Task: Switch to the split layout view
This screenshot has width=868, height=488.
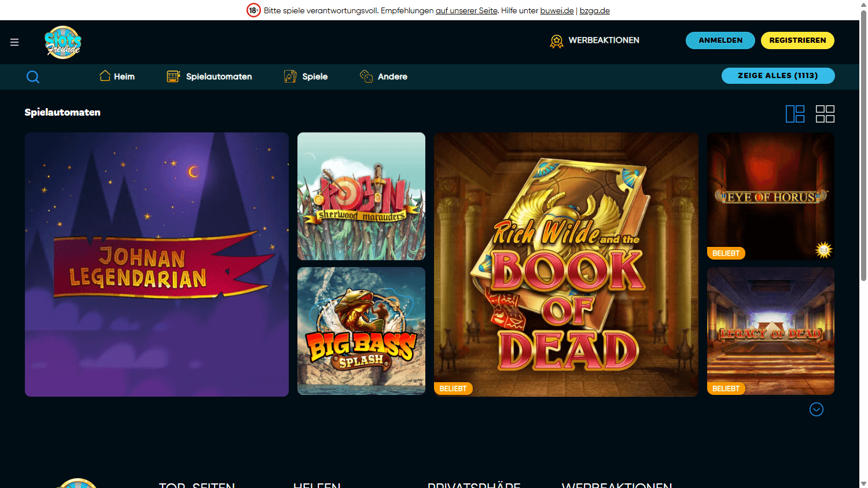Action: tap(795, 114)
